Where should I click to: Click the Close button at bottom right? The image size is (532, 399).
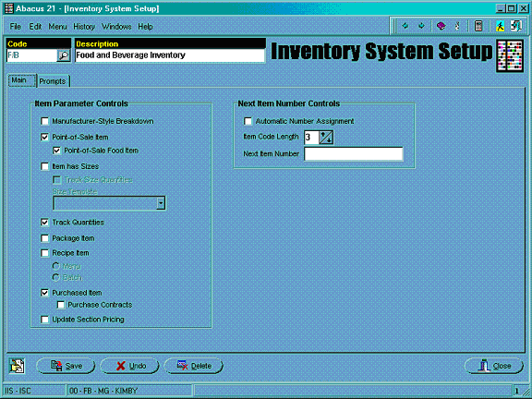[x=493, y=366]
